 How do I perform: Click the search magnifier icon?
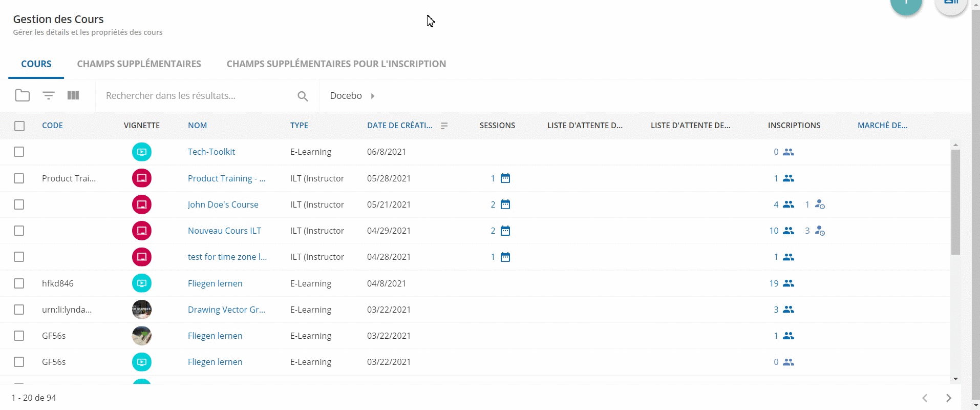coord(303,96)
